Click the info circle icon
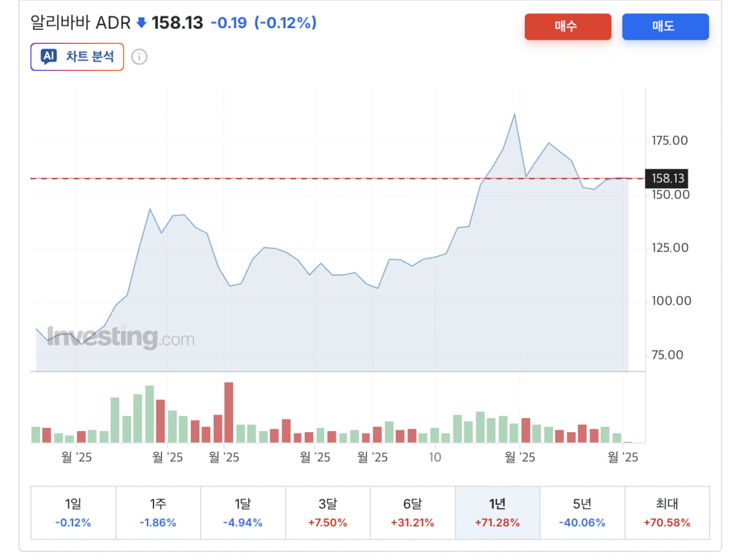Image resolution: width=734 pixels, height=560 pixels. (139, 57)
